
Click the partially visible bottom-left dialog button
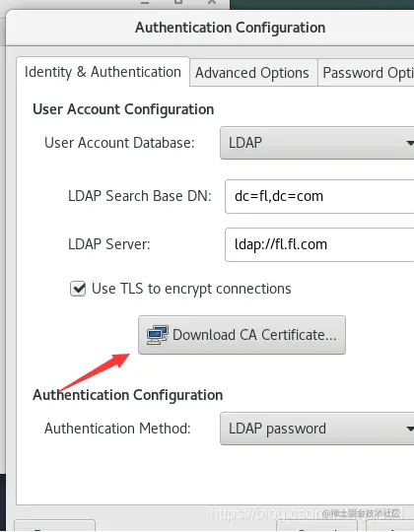(x=54, y=525)
